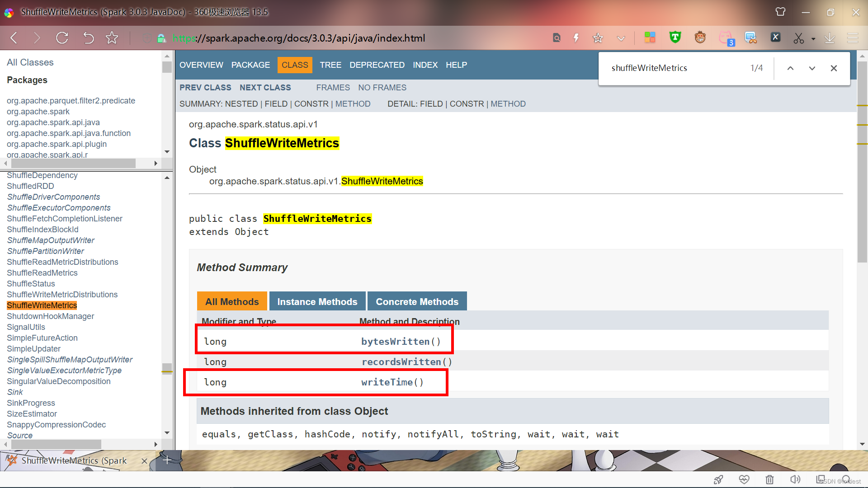Open the page search icon in address bar
This screenshot has width=868, height=488.
click(557, 38)
